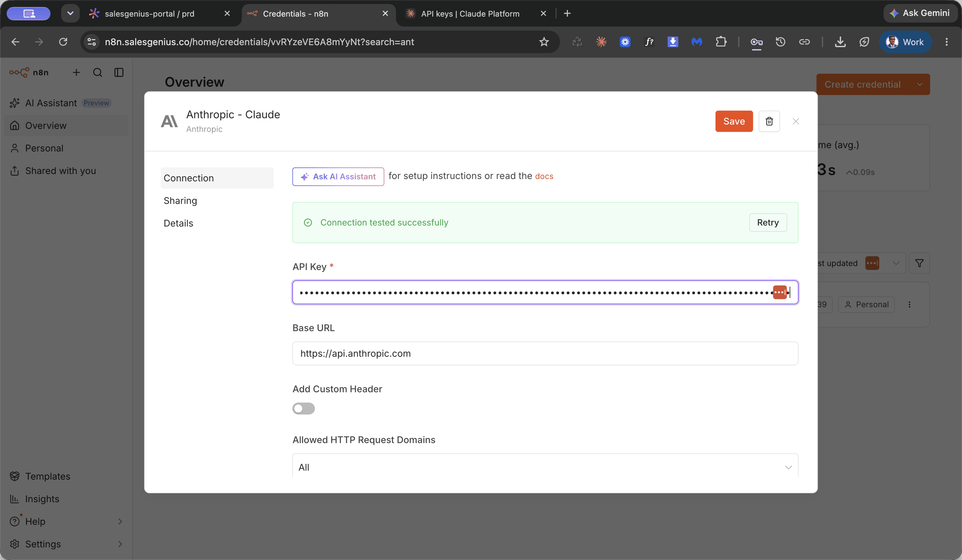This screenshot has width=962, height=560.
Task: Open the Chrome three-dot menu
Action: coord(946,42)
